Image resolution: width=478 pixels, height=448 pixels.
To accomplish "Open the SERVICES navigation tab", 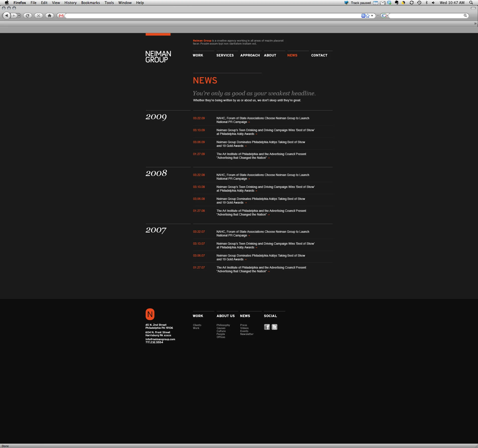I will tap(225, 55).
